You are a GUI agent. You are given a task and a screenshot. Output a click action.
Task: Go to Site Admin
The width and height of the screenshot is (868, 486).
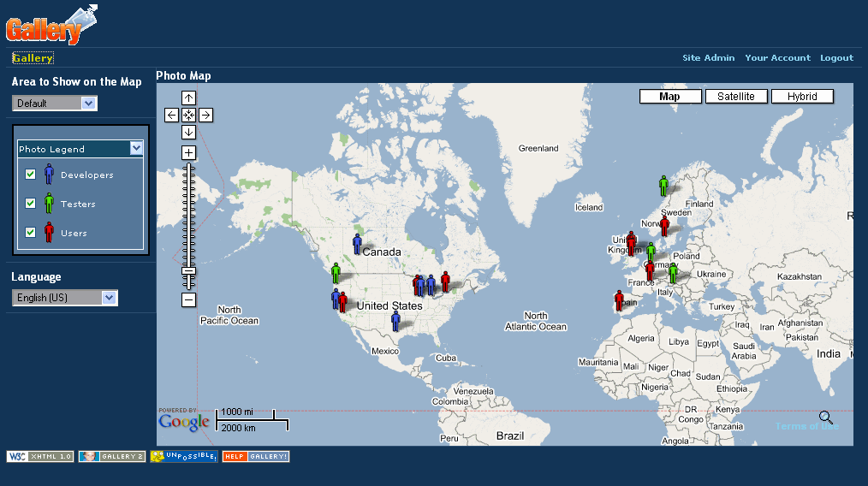pyautogui.click(x=709, y=57)
